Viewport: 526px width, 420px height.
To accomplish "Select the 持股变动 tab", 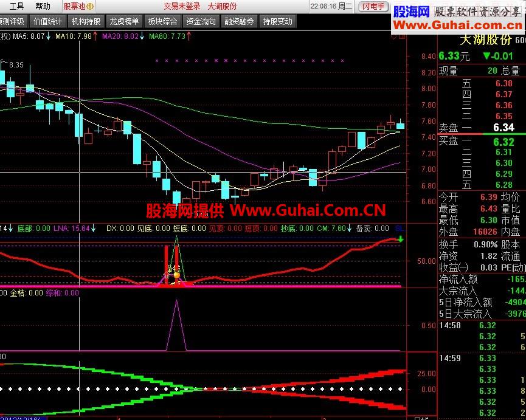I will (x=277, y=21).
